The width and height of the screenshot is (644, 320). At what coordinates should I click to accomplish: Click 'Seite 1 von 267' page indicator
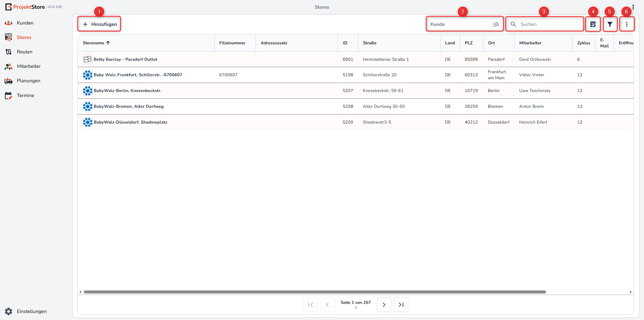[x=356, y=303]
